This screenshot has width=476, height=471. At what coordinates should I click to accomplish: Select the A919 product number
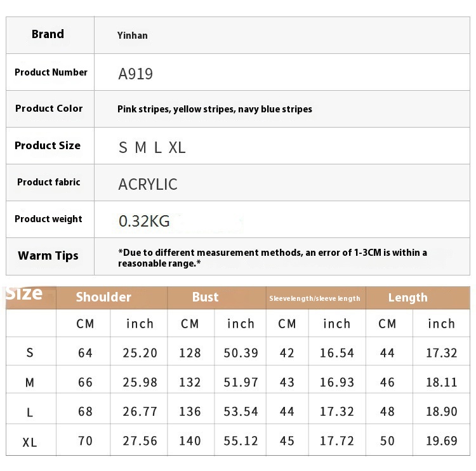(135, 74)
